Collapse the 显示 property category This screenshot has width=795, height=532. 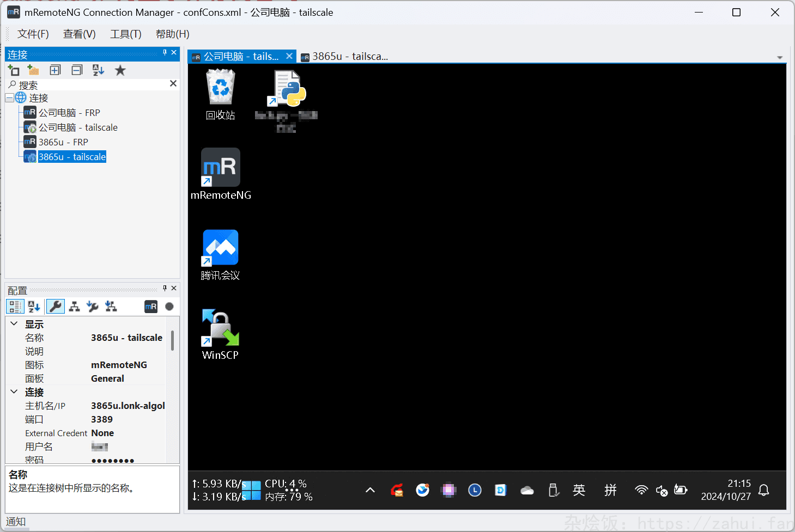[x=14, y=324]
